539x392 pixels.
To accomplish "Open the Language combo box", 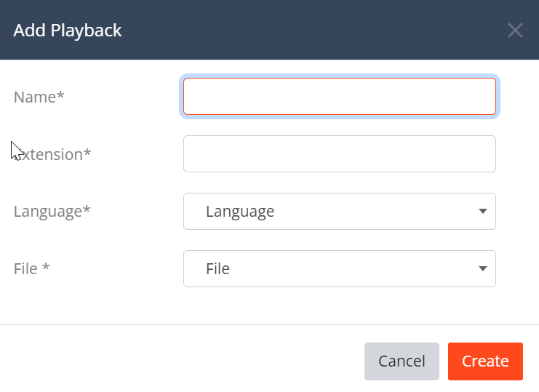I will [339, 211].
